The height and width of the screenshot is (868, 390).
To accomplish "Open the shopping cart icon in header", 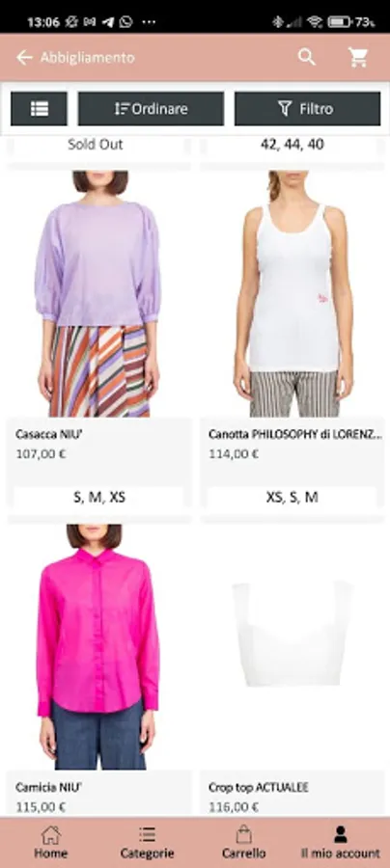I will tap(358, 57).
